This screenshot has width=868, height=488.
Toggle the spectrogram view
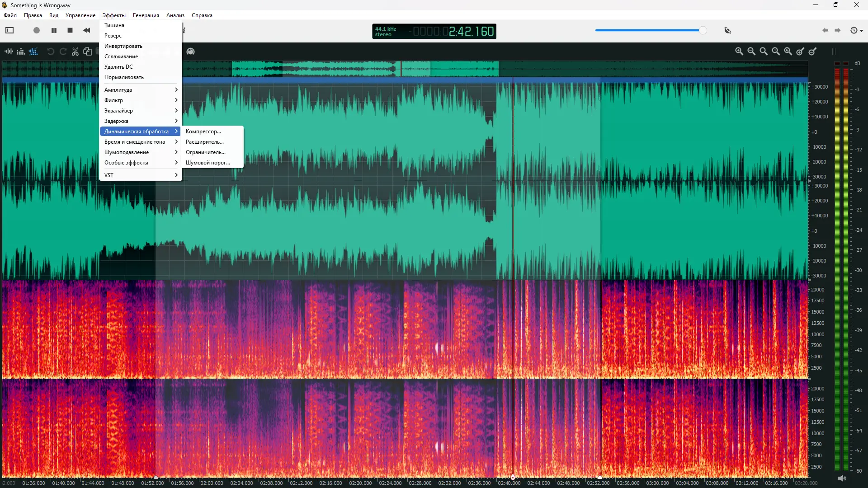[x=21, y=52]
